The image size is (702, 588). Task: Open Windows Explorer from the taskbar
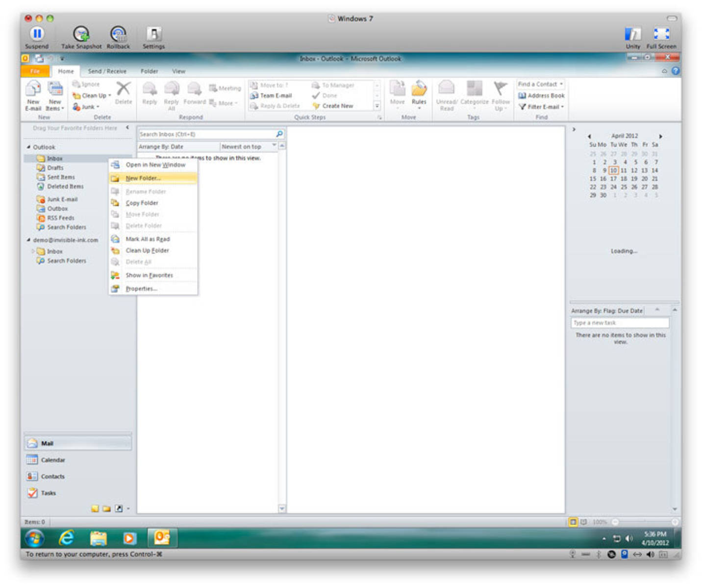pyautogui.click(x=98, y=538)
